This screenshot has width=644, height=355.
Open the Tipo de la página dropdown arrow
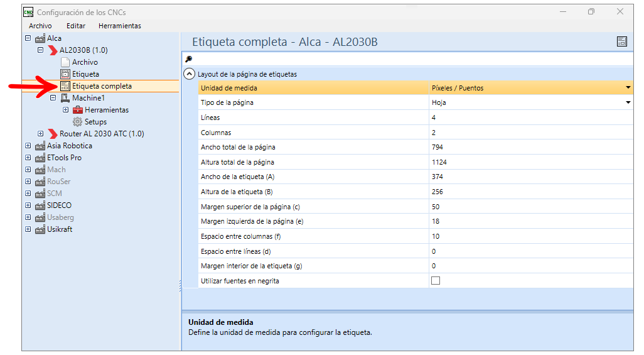(x=628, y=102)
